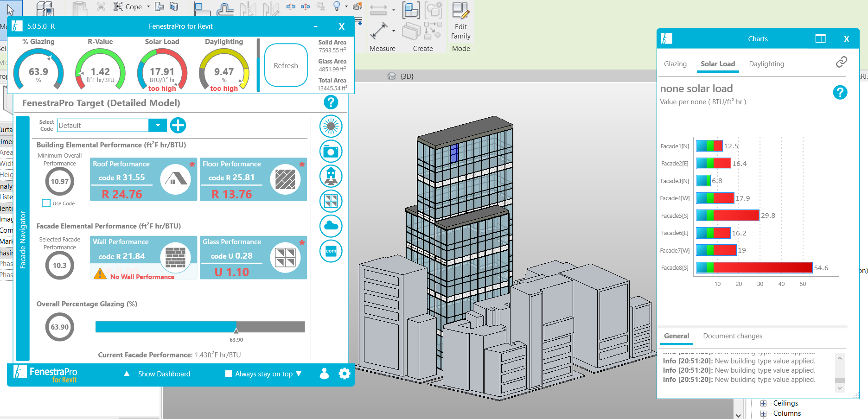Open the Measure tool dropdown arrow
The width and height of the screenshot is (868, 419).
394,31
